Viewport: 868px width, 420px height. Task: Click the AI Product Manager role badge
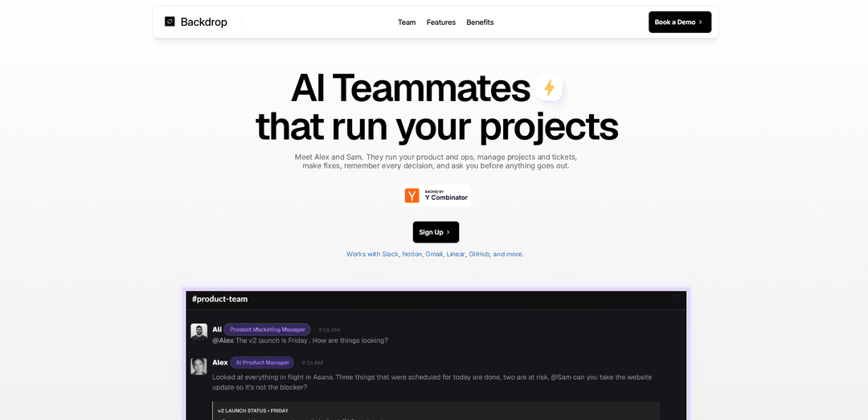262,362
